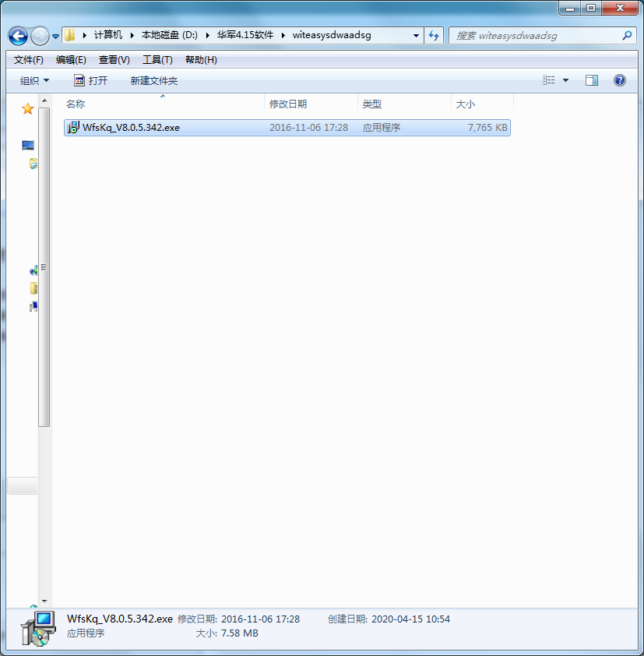This screenshot has height=656, width=644.
Task: Click the installer icon beside WfsKq_V8.0.5.342.exe
Action: point(73,127)
